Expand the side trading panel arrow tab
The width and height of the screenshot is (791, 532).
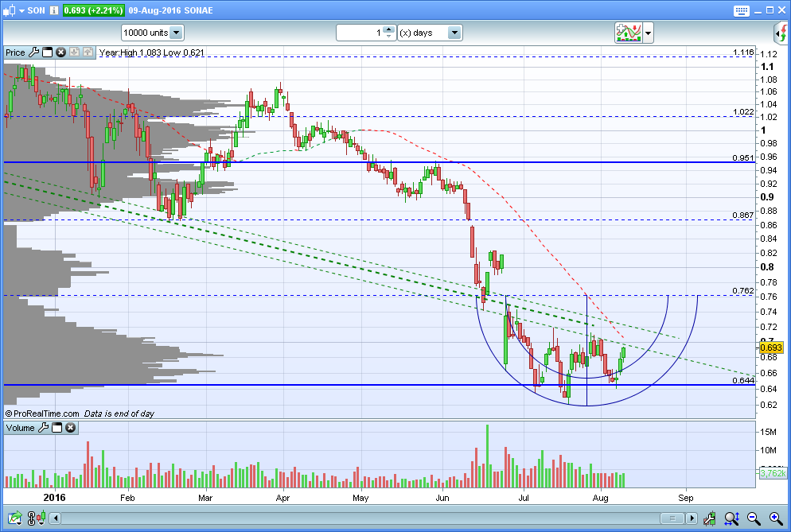[x=781, y=33]
